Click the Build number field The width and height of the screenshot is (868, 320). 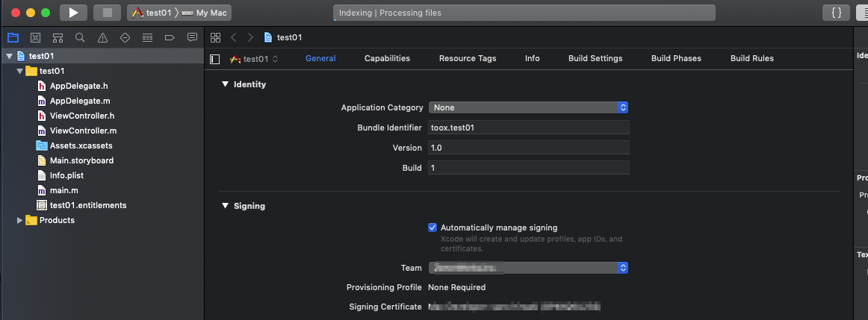pyautogui.click(x=529, y=168)
